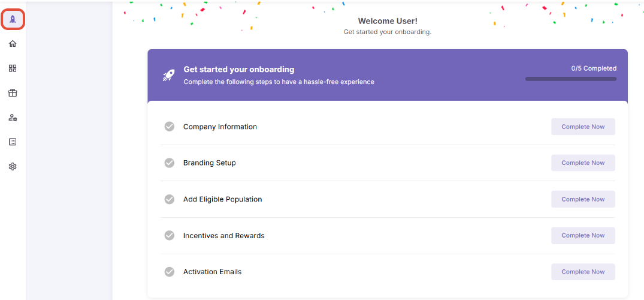Toggle the Branding Setup check circle
The image size is (644, 300).
[x=169, y=163]
